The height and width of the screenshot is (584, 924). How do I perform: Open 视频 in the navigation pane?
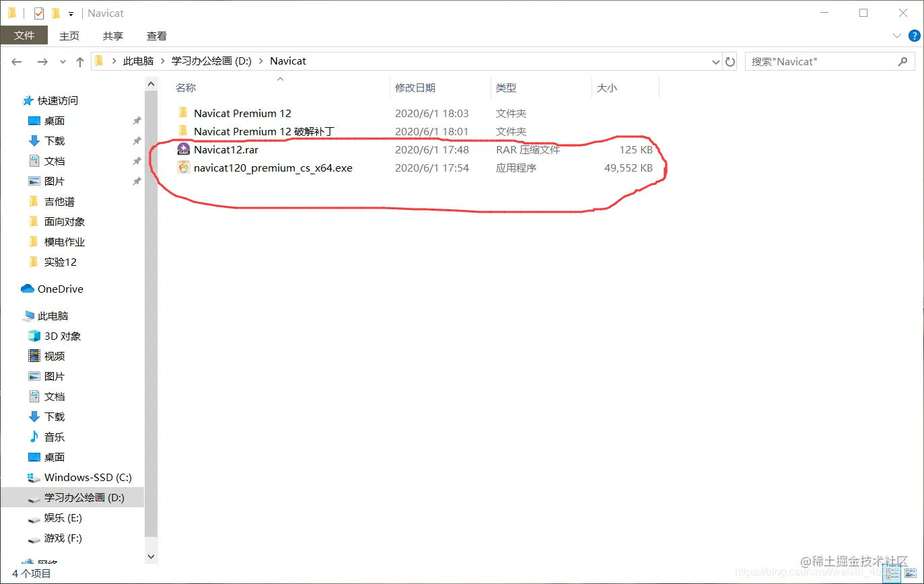pyautogui.click(x=55, y=356)
